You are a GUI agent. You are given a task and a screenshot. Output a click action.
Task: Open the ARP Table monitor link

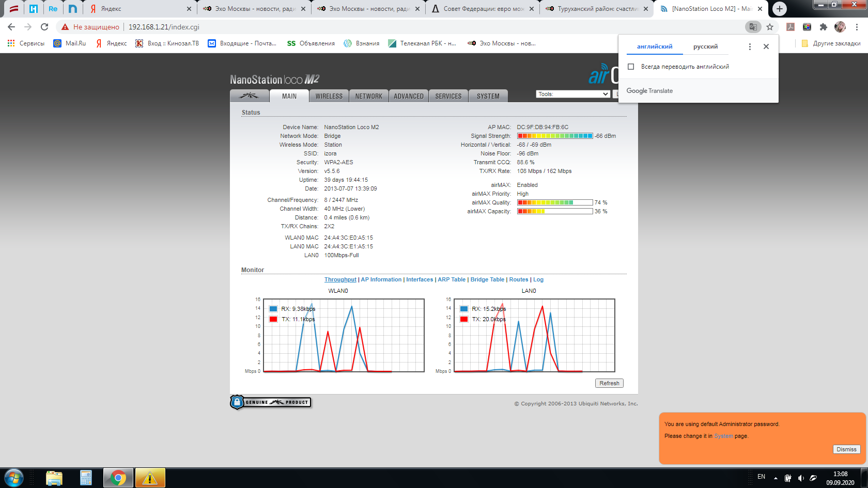click(452, 279)
